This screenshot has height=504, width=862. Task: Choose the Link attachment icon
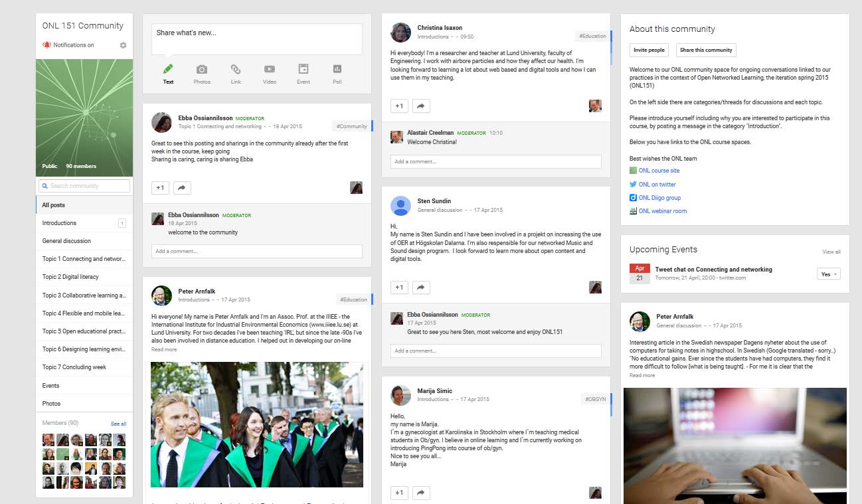coord(236,69)
